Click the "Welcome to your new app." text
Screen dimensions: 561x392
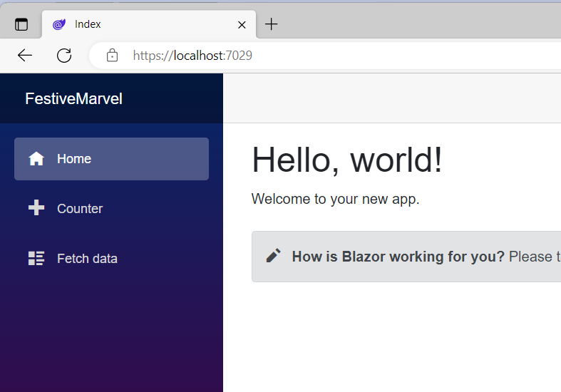coord(335,199)
